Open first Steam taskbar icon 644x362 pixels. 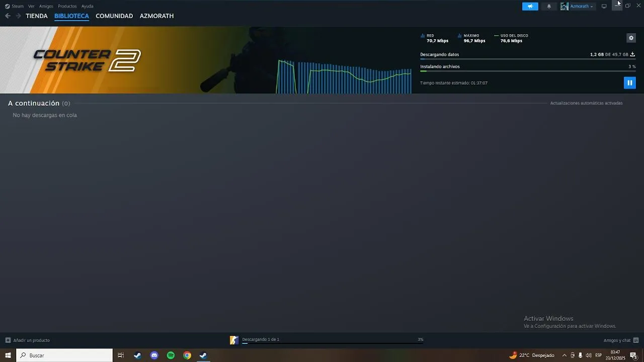[137, 355]
